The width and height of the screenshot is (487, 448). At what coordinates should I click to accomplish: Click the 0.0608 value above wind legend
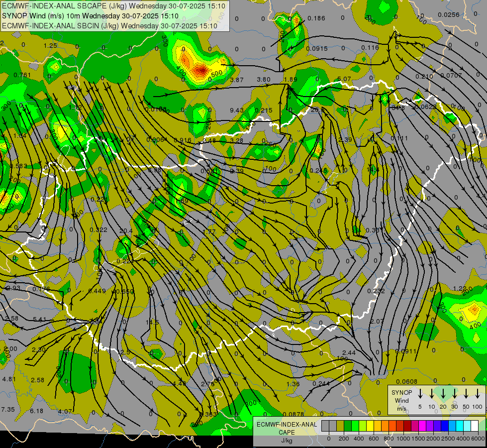pyautogui.click(x=407, y=381)
